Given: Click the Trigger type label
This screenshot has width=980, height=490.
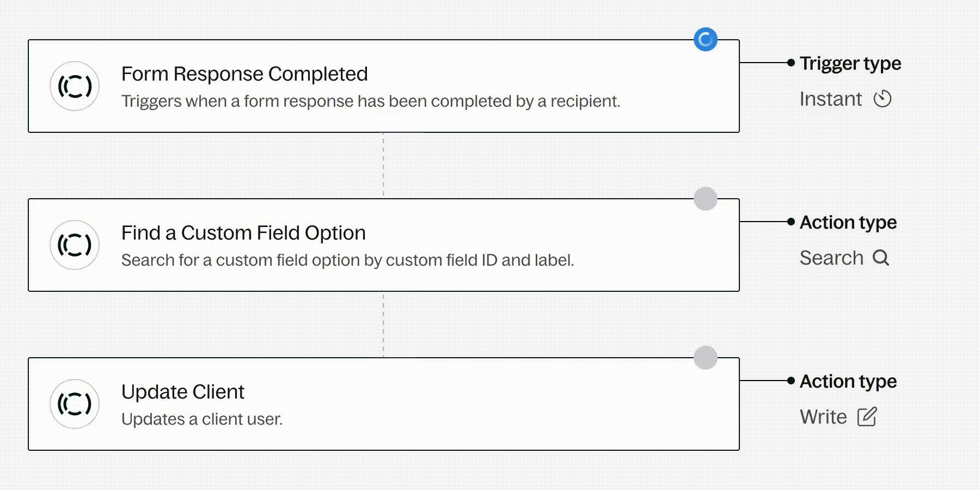Looking at the screenshot, I should [850, 64].
